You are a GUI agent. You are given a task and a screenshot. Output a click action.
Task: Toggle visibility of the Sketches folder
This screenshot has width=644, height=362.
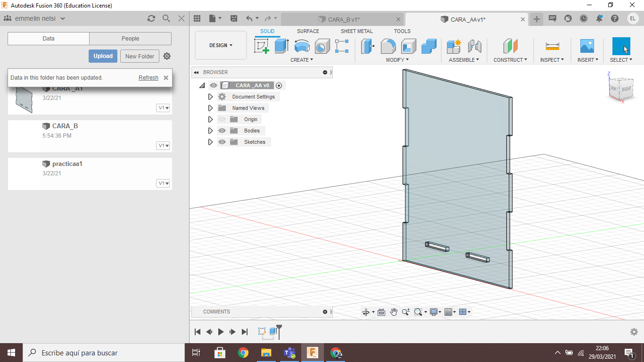point(222,142)
